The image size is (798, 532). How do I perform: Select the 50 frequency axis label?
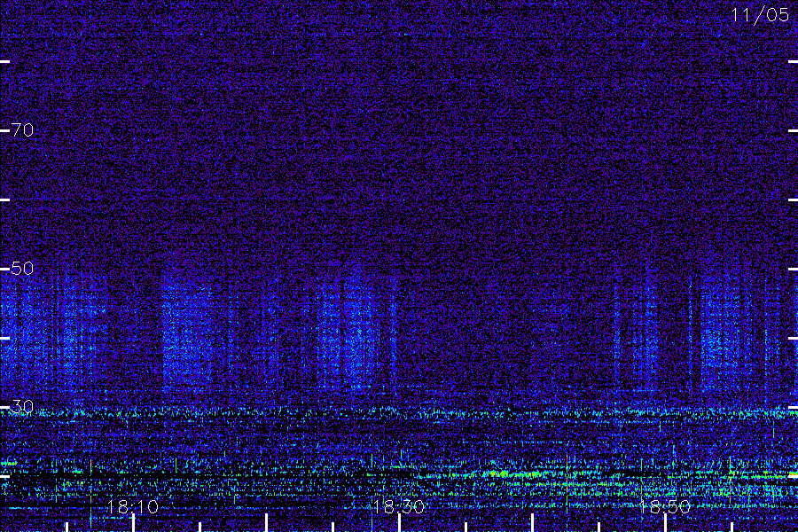[22, 269]
